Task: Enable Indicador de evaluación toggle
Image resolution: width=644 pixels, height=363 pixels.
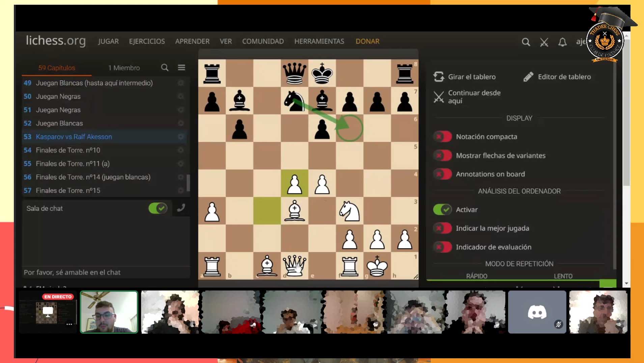Action: click(x=442, y=247)
